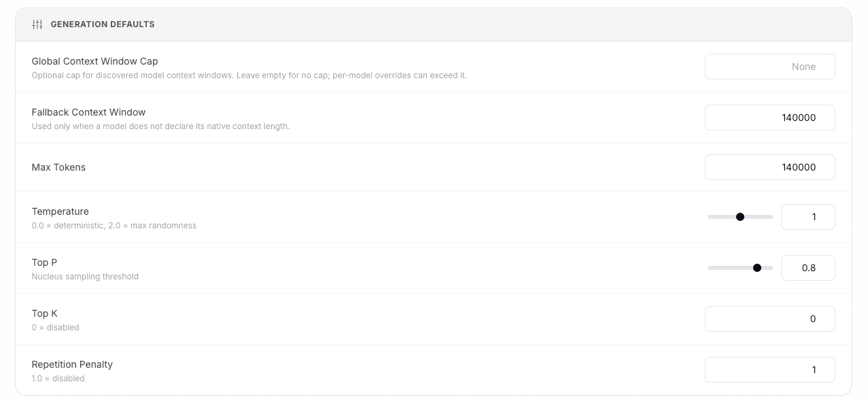Click the Fallback Context Window label
Viewport: 868px width, 399px height.
88,112
